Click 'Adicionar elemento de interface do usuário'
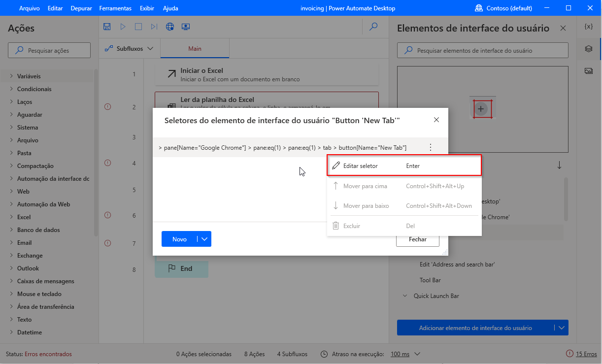This screenshot has width=602, height=364. point(475,328)
